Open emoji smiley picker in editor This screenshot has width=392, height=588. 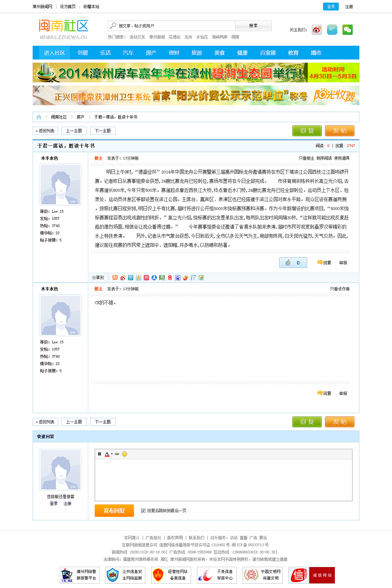pyautogui.click(x=124, y=454)
